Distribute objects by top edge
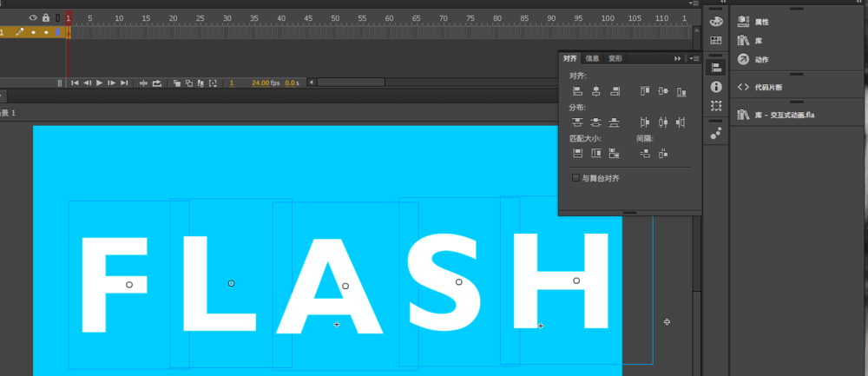Screen dimensions: 868x376 [x=577, y=122]
